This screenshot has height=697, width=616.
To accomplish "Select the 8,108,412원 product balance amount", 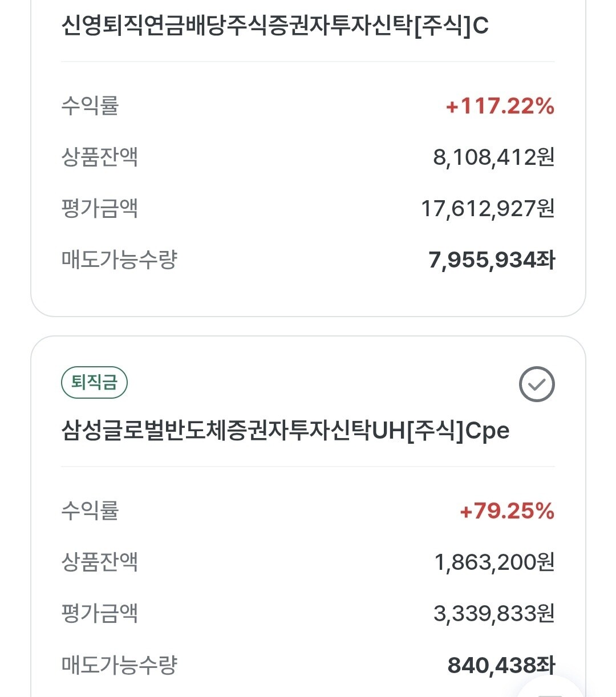I will coord(494,157).
